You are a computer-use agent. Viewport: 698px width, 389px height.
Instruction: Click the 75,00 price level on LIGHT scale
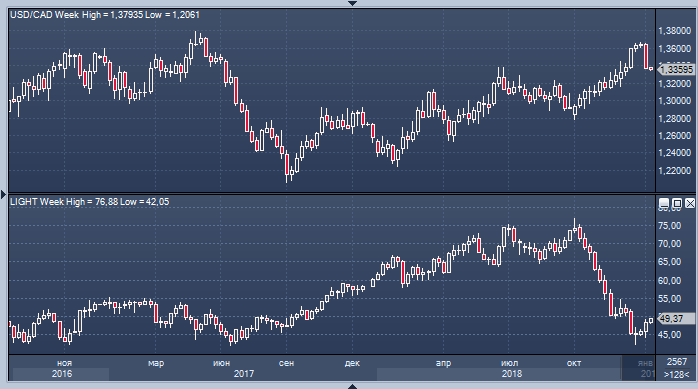coord(670,226)
